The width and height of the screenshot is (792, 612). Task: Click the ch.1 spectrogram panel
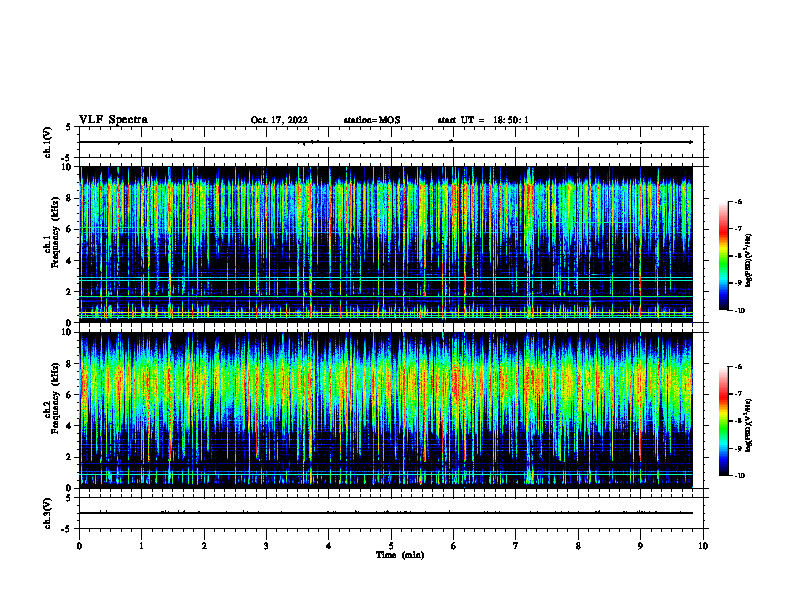click(386, 244)
